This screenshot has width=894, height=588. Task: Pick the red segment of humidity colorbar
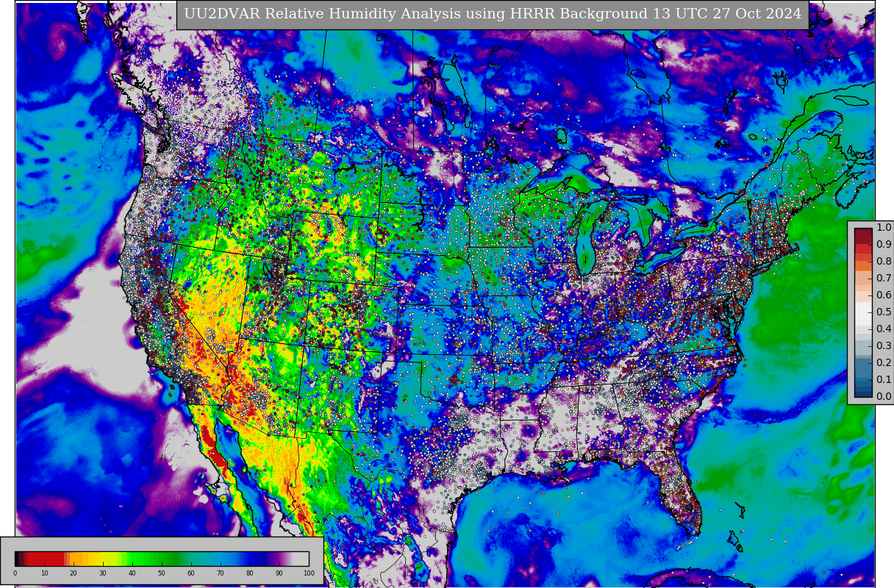pyautogui.click(x=46, y=559)
